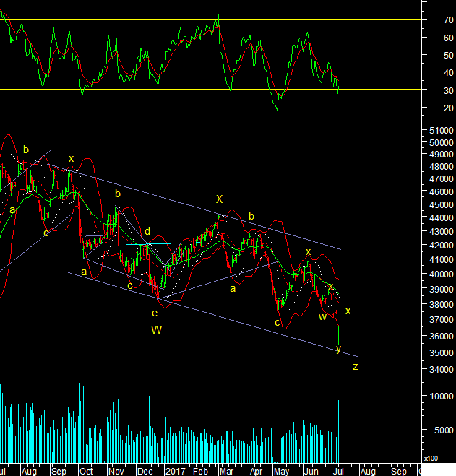Select the 40 oscillator axis label
456x476 pixels.
click(x=448, y=73)
